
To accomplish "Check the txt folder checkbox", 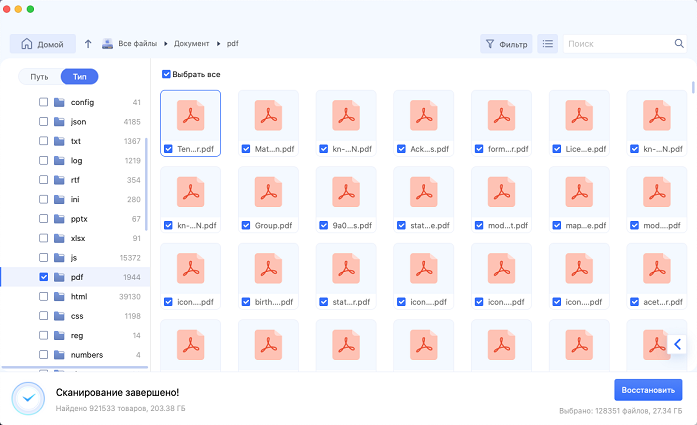I will coord(44,140).
